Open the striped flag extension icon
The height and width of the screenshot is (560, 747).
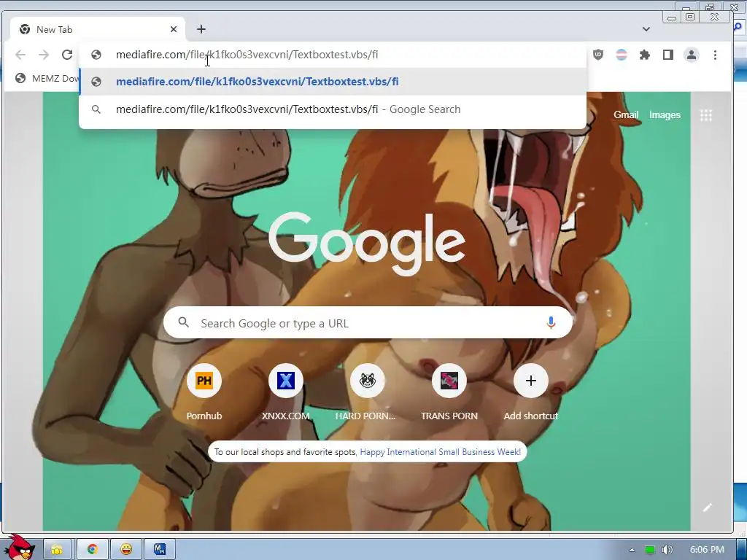[x=622, y=55]
